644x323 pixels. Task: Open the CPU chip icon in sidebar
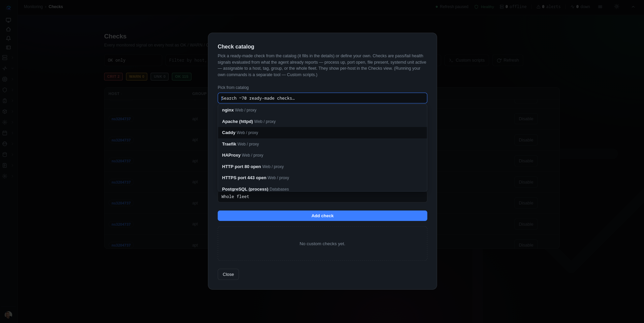[x=5, y=79]
